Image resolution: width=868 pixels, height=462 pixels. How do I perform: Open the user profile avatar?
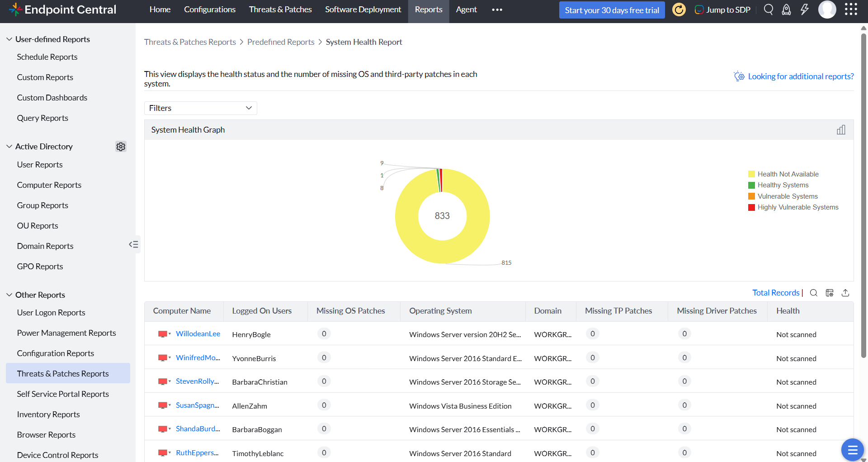[x=827, y=10]
